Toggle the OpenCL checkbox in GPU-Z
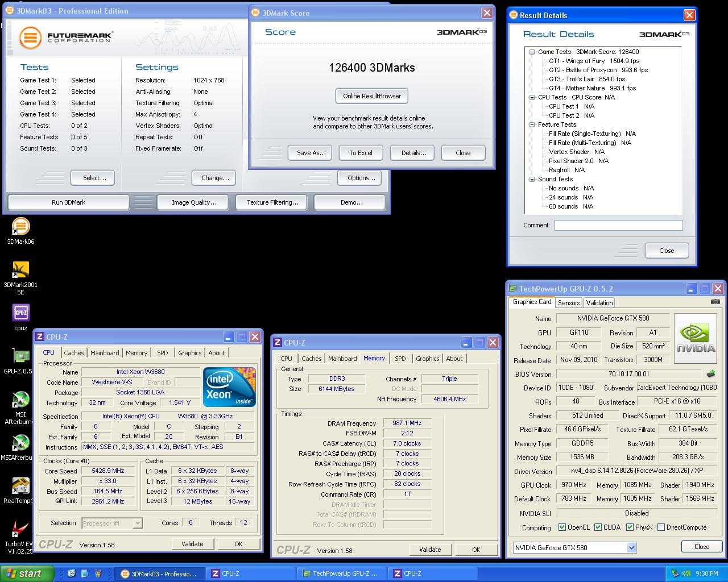 (562, 527)
